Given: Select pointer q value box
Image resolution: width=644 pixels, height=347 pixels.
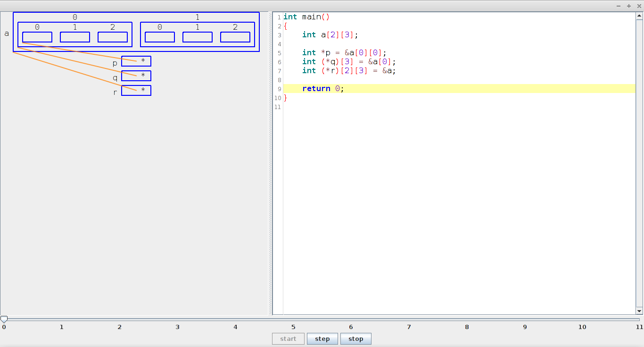Looking at the screenshot, I should pyautogui.click(x=136, y=76).
